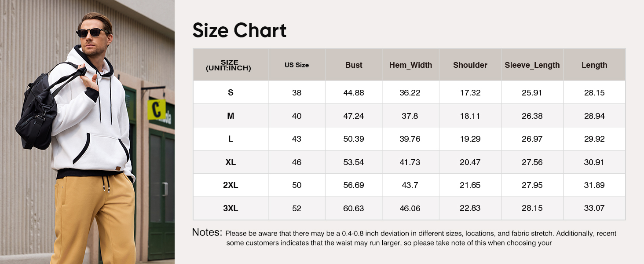Select the "Length" column header

pyautogui.click(x=594, y=65)
